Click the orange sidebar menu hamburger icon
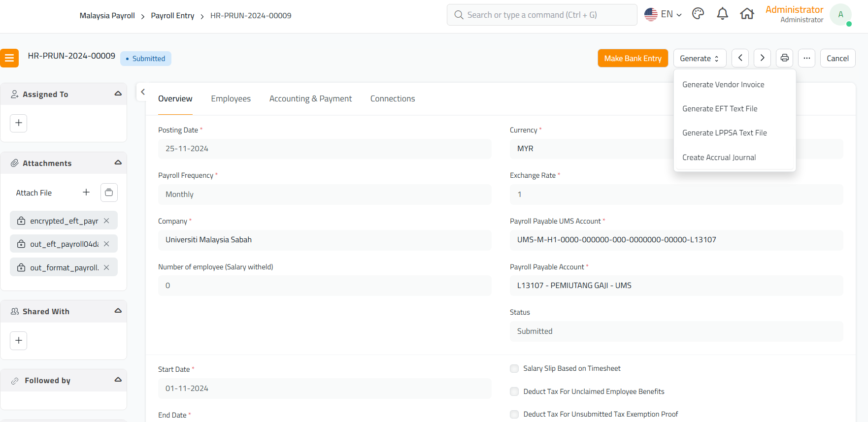This screenshot has width=868, height=422. pyautogui.click(x=9, y=58)
